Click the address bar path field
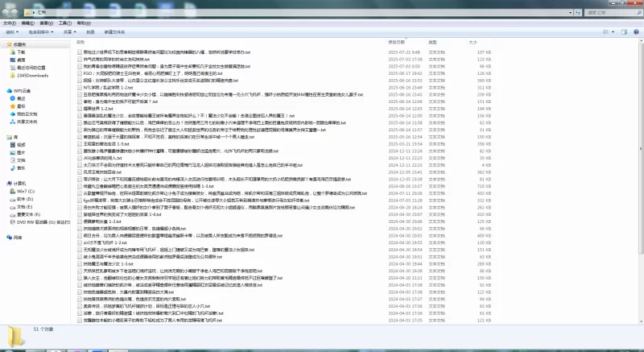The height and width of the screenshot is (352, 644). click(x=299, y=13)
